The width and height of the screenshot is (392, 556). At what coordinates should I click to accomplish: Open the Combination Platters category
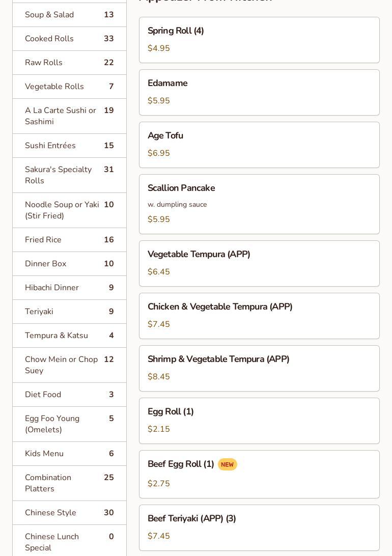click(x=69, y=483)
